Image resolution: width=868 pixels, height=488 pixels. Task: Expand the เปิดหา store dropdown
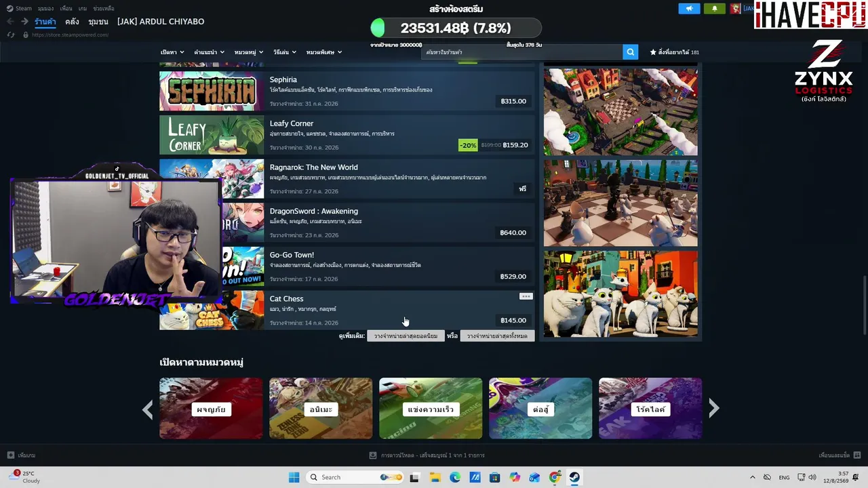click(172, 52)
